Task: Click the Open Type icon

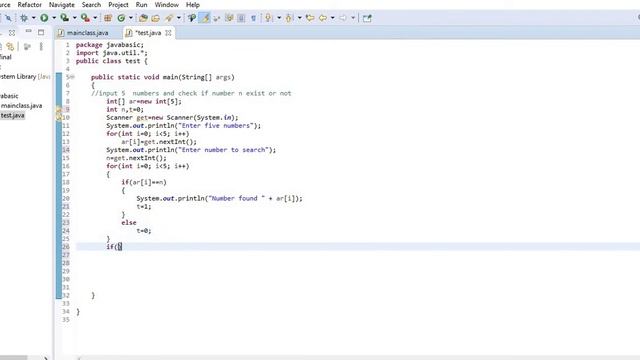Action: point(143,18)
